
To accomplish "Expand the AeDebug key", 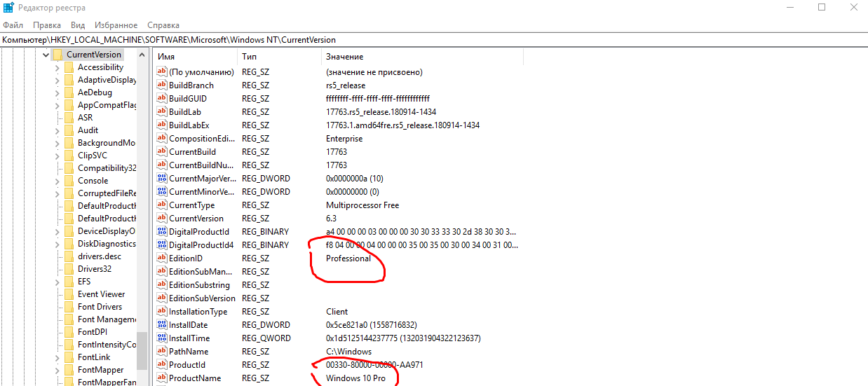I will (57, 92).
